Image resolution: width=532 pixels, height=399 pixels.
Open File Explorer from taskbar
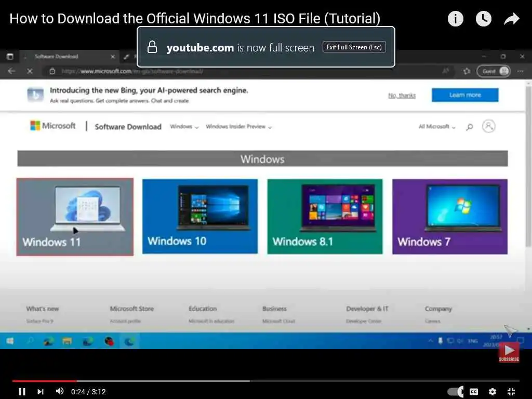[67, 341]
